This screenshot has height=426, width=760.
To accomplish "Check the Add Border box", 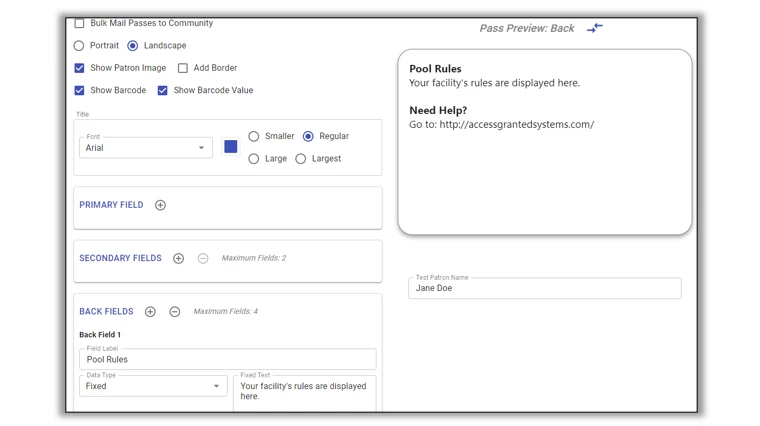I will coord(183,68).
